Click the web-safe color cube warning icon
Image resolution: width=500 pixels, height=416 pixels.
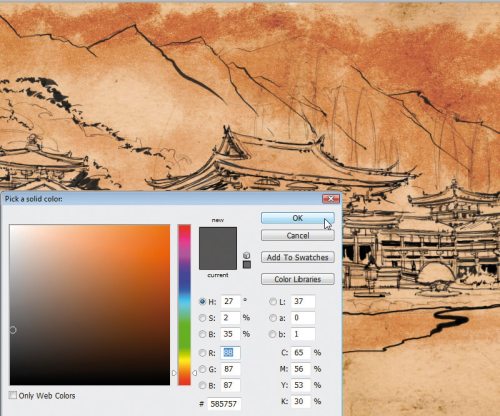246,255
